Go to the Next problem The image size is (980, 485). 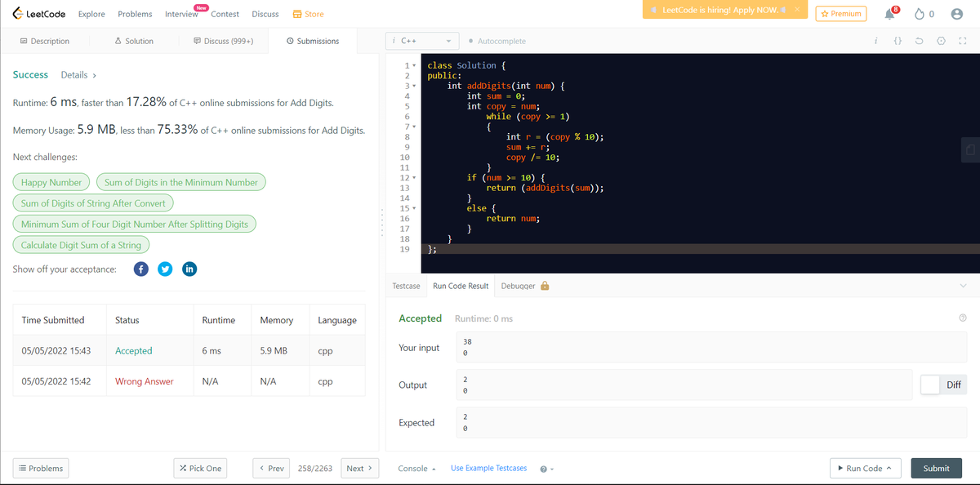click(359, 468)
